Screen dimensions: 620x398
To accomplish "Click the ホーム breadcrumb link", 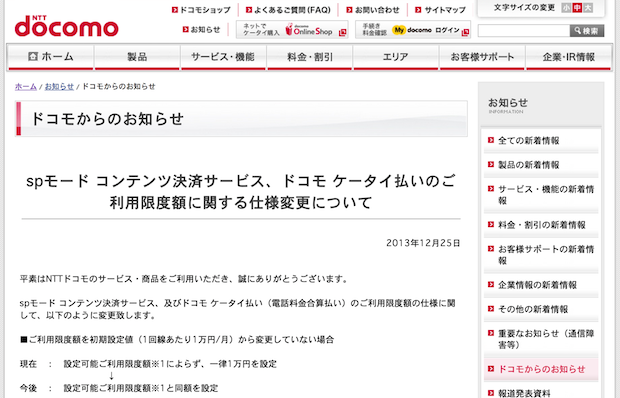I will 26,86.
